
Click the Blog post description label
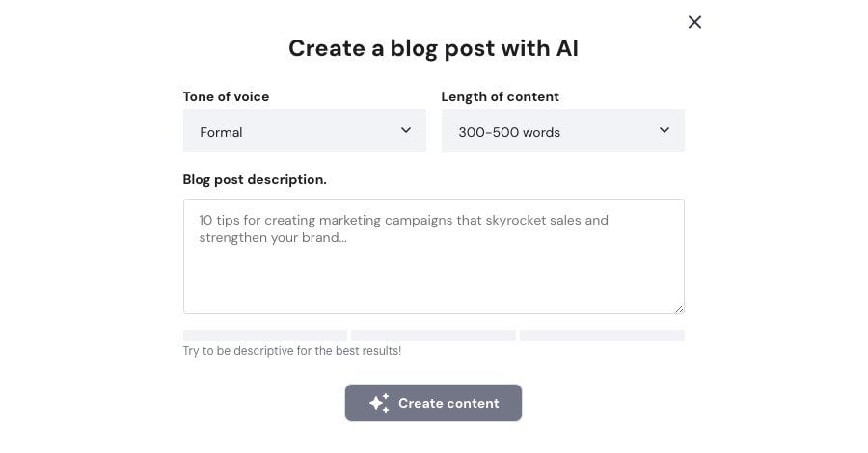(x=255, y=179)
